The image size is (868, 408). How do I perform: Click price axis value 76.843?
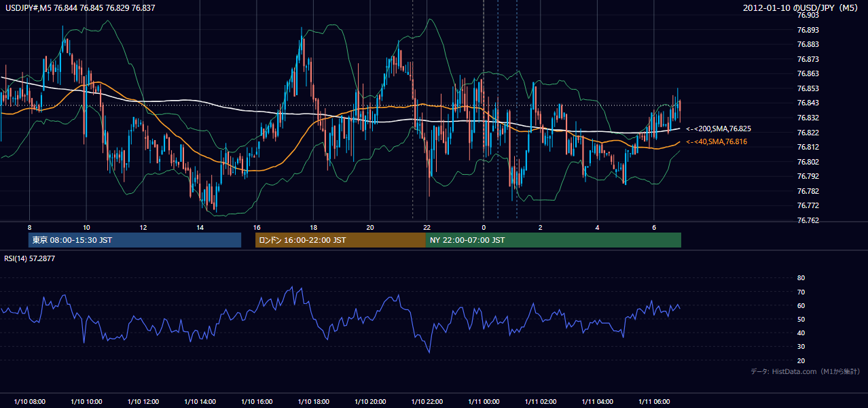coord(808,103)
